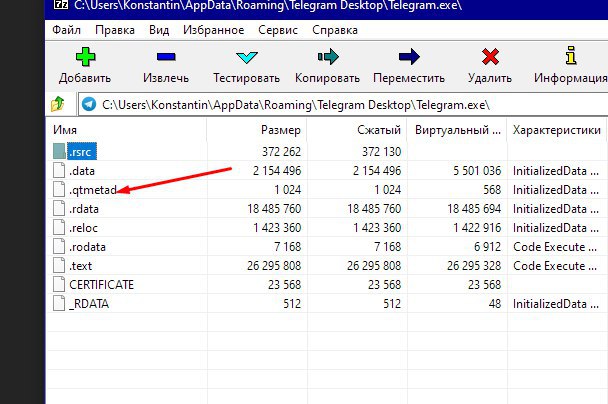Select the CERTIFICATE entry name
Image resolution: width=608 pixels, height=404 pixels.
click(x=101, y=285)
